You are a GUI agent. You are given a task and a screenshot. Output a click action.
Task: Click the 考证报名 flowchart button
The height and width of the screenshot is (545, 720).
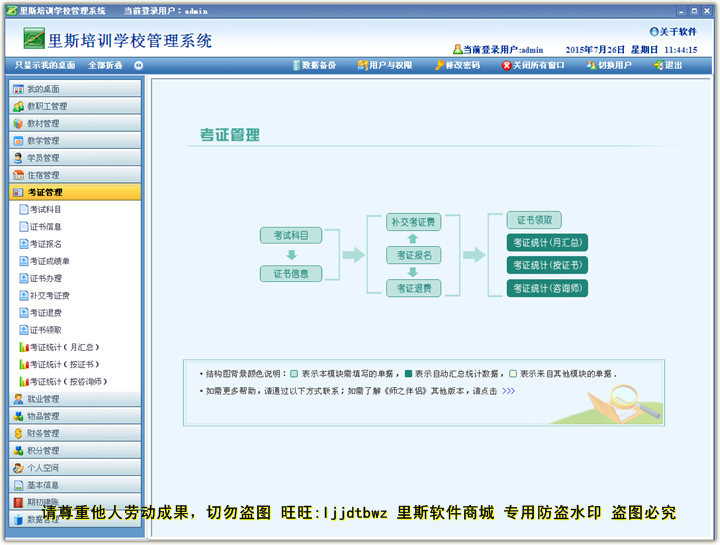point(413,255)
